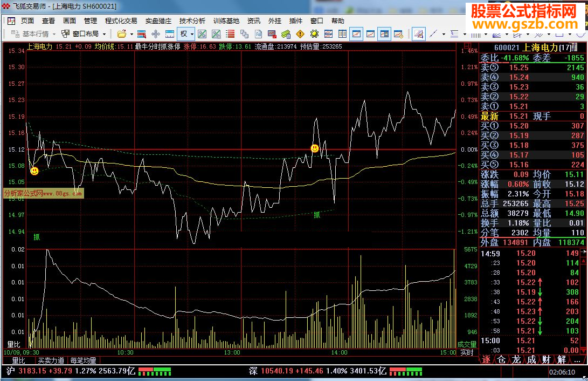Expand the percent lines tool dropdown
This screenshot has width=588, height=381.
(x=465, y=34)
